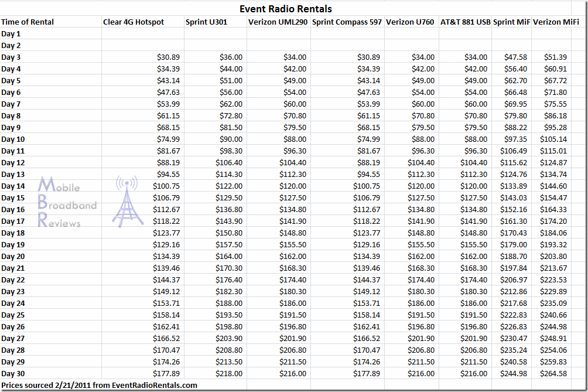
Task: Click $60.00 in the Verizon UML290 column
Action: 295,104
